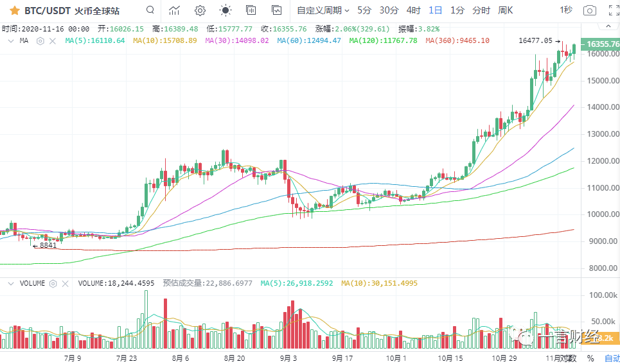Click the search magnifier next to BTC/USDT
The height and width of the screenshot is (364, 620).
click(150, 10)
